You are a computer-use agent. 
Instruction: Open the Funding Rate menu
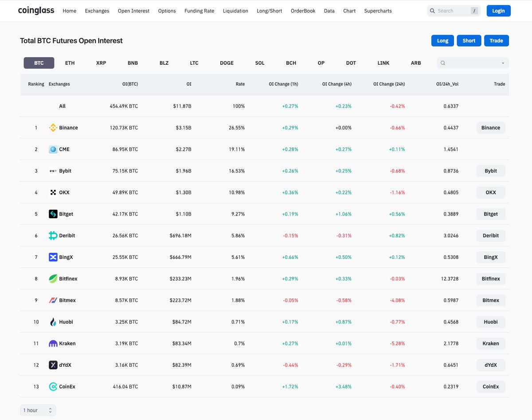[199, 11]
